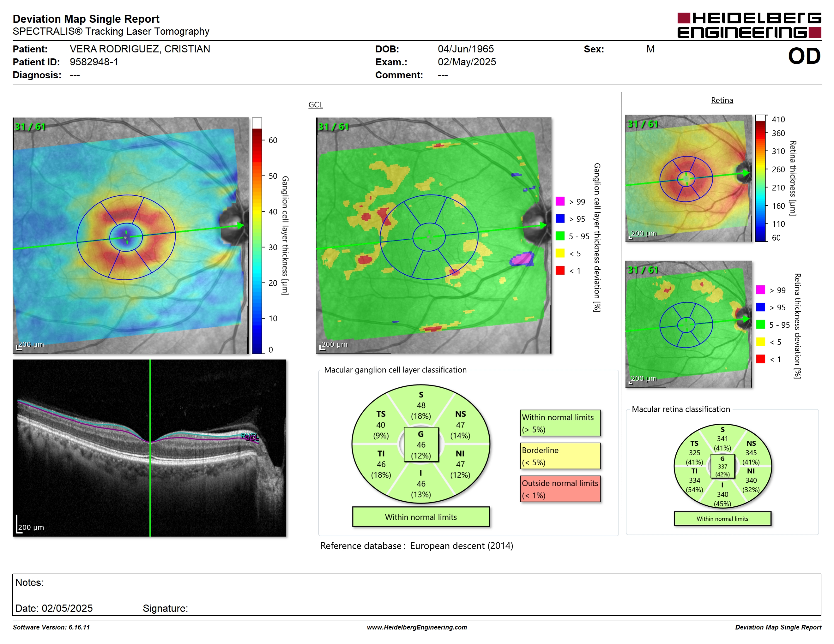Screen dimensions: 834x644
Task: Click Patient ID 9582948-1
Action: point(94,62)
